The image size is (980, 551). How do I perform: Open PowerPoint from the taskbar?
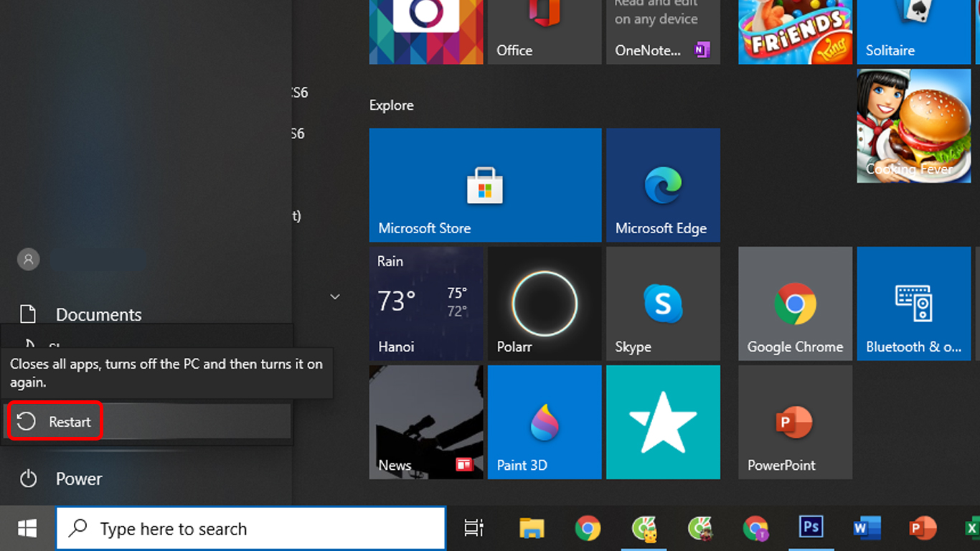pos(923,529)
